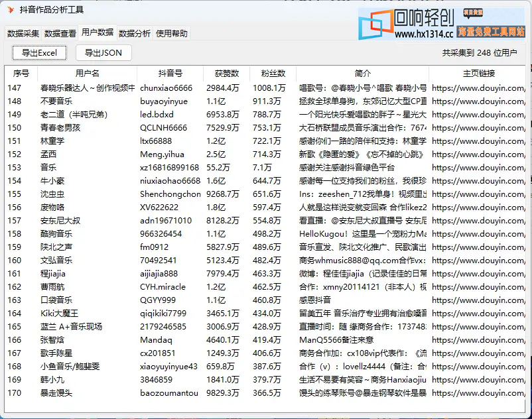This screenshot has width=532, height=419.
Task: Click homepage link in row 147
Action: click(x=478, y=88)
